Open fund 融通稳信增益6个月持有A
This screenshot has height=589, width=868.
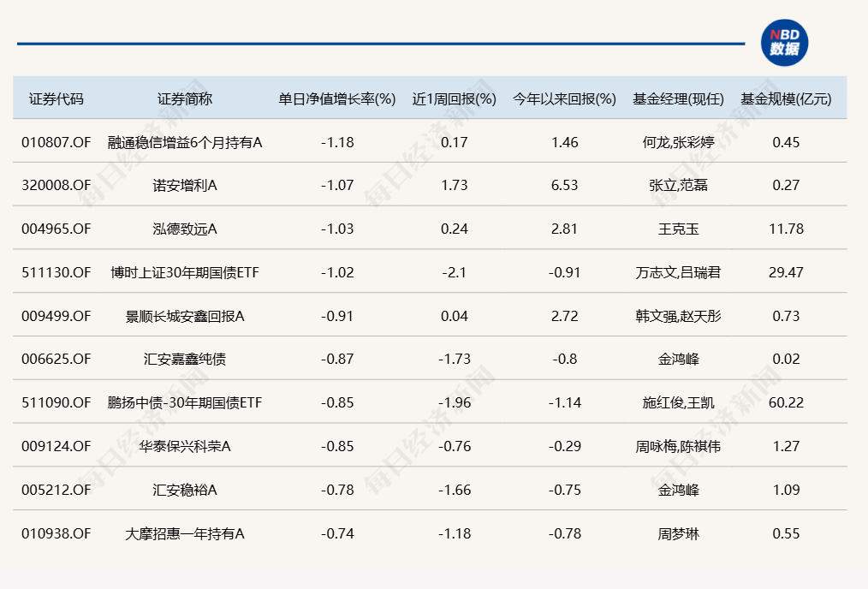pyautogui.click(x=185, y=142)
